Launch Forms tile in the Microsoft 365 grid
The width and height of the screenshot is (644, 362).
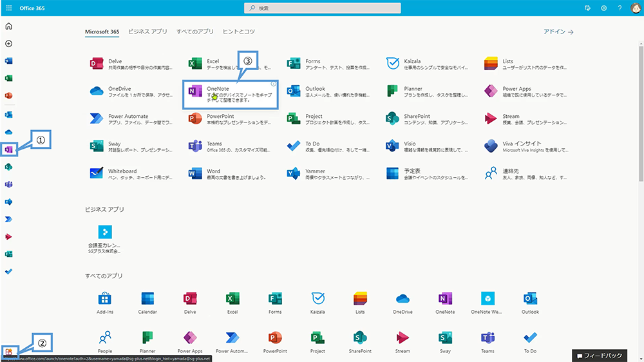point(328,64)
